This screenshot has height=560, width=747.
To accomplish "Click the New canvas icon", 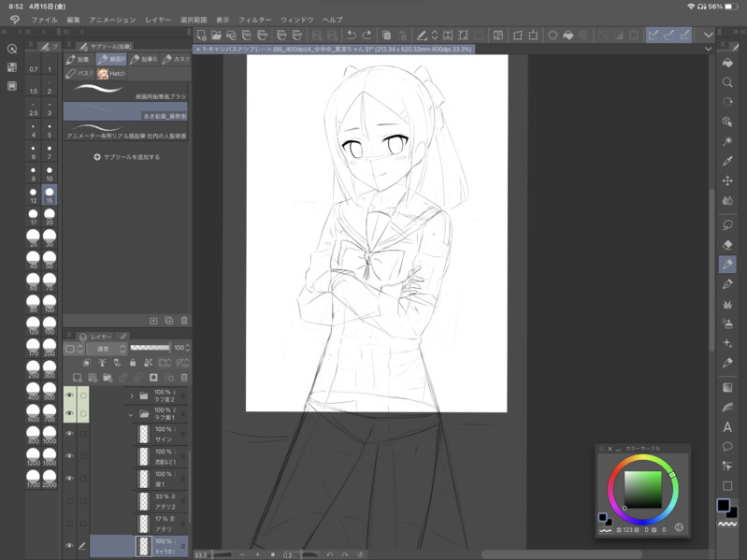I will pyautogui.click(x=201, y=36).
